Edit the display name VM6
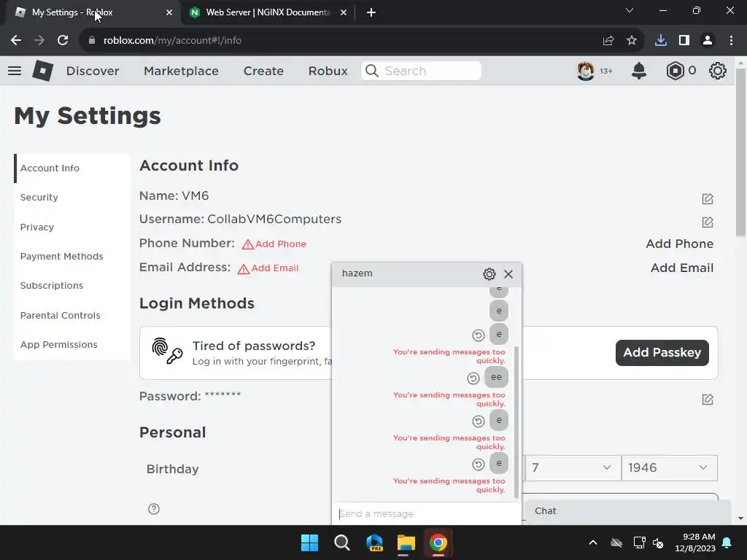 click(708, 198)
